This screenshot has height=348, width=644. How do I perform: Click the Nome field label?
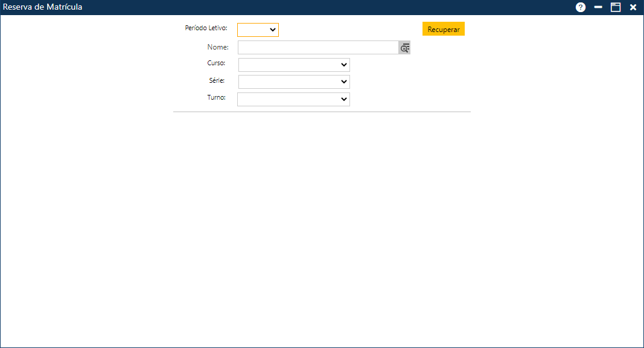(217, 47)
